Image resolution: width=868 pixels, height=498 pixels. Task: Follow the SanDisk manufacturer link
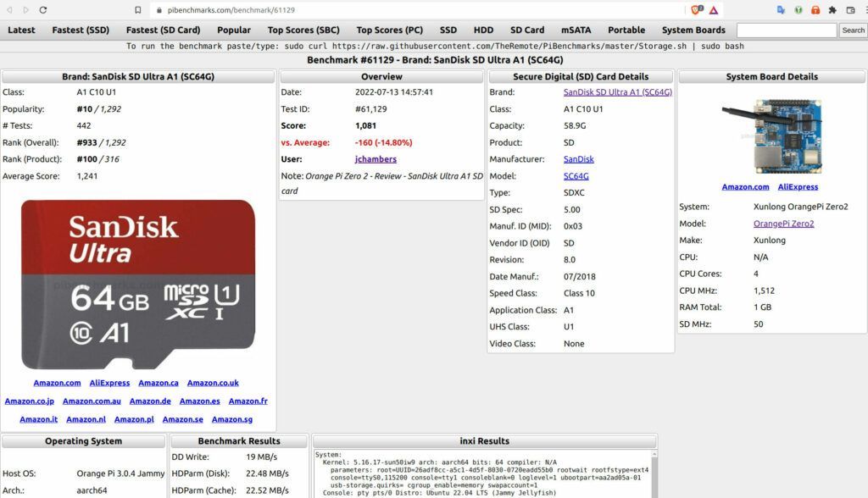pos(578,159)
